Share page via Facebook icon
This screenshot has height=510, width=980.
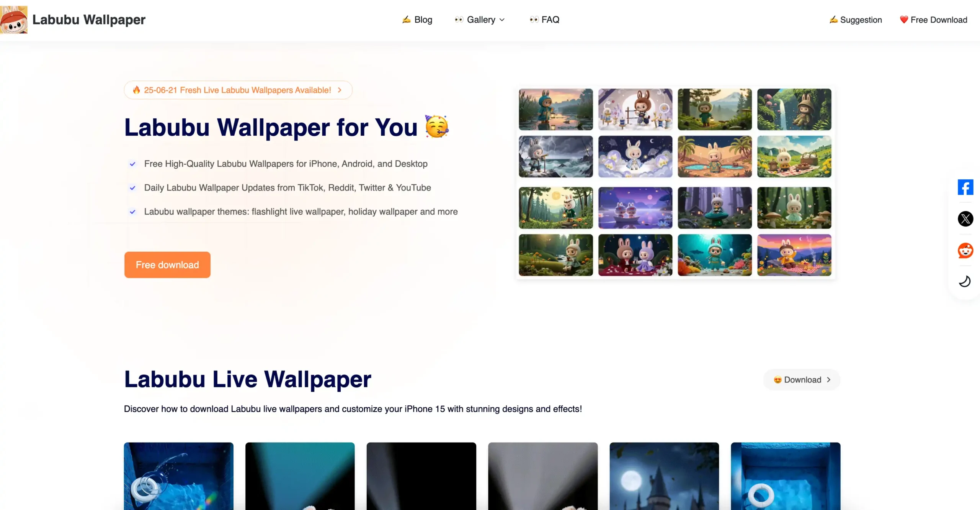point(965,187)
